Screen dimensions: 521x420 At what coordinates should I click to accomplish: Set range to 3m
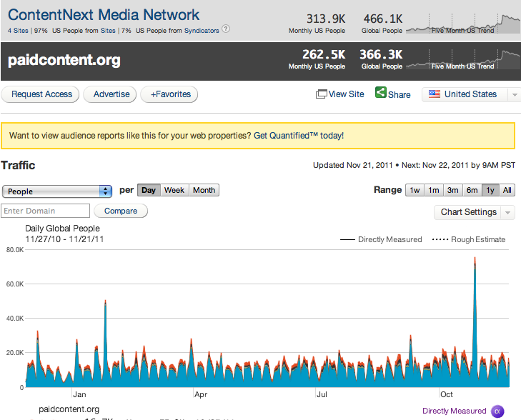pyautogui.click(x=453, y=190)
